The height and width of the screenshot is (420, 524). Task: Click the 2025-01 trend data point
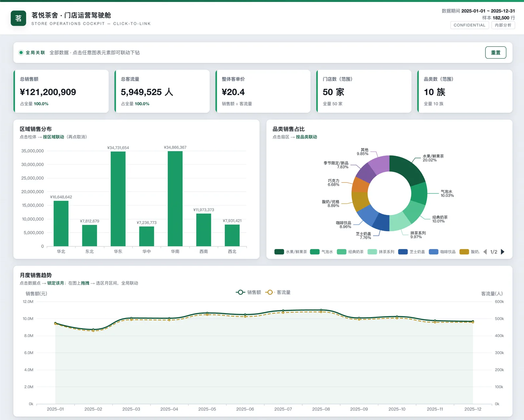coord(55,323)
